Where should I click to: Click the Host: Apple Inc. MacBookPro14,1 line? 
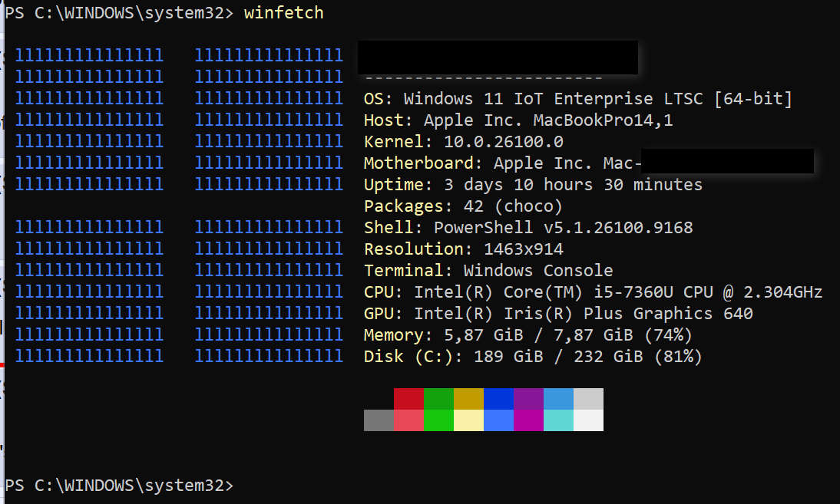click(x=518, y=120)
